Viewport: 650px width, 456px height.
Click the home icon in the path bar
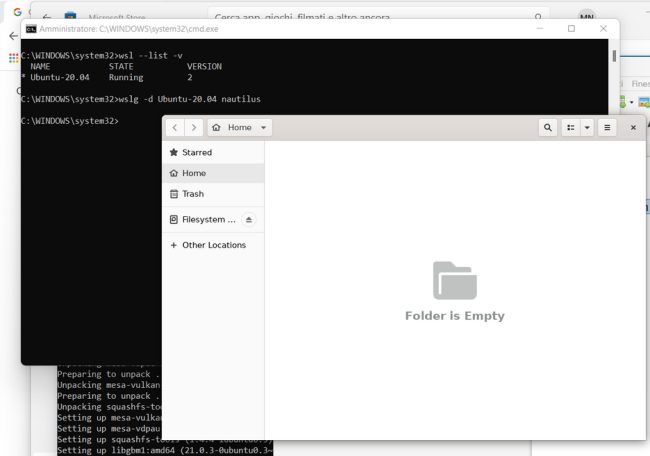tap(216, 128)
